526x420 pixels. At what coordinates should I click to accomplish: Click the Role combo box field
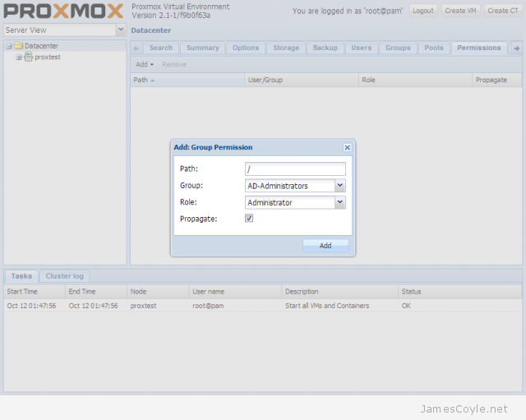coord(290,202)
